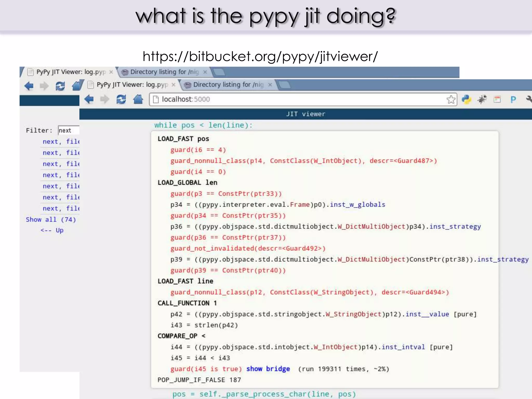Click the back arrow in front browser toolbar
The height and width of the screenshot is (399, 532).
coord(89,99)
